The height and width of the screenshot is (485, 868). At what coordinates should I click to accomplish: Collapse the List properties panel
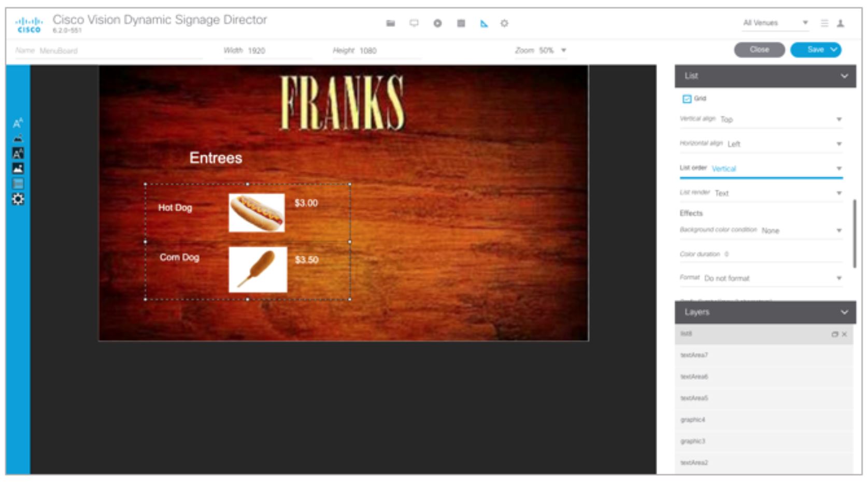coord(844,76)
